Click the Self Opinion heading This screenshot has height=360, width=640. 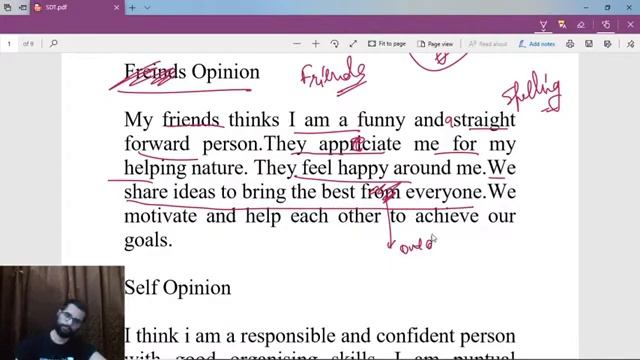pos(178,288)
